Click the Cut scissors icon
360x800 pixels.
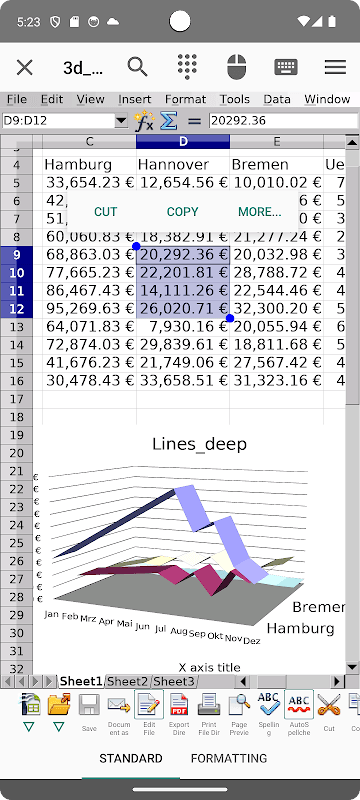point(329,704)
